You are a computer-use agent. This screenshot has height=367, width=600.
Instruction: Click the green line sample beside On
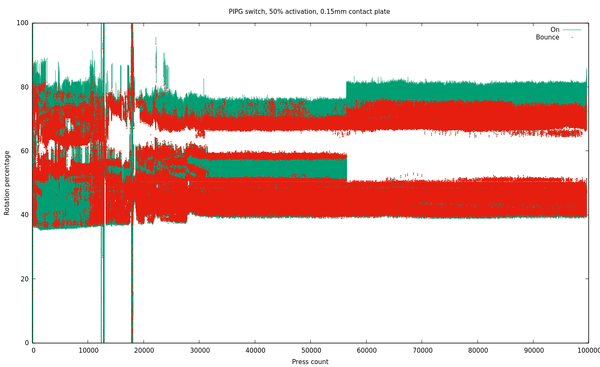(572, 29)
